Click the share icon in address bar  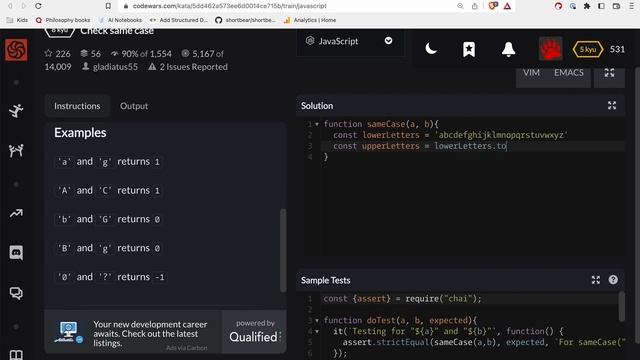(474, 6)
